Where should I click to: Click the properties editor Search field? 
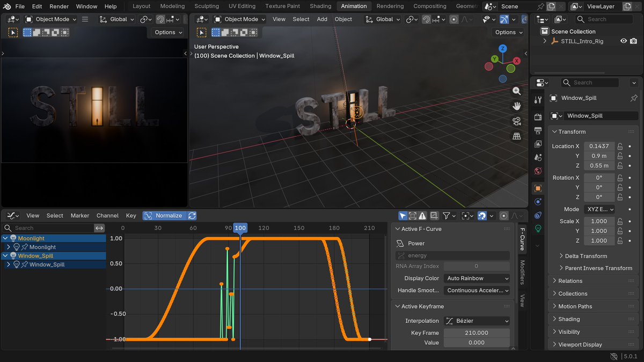click(589, 83)
